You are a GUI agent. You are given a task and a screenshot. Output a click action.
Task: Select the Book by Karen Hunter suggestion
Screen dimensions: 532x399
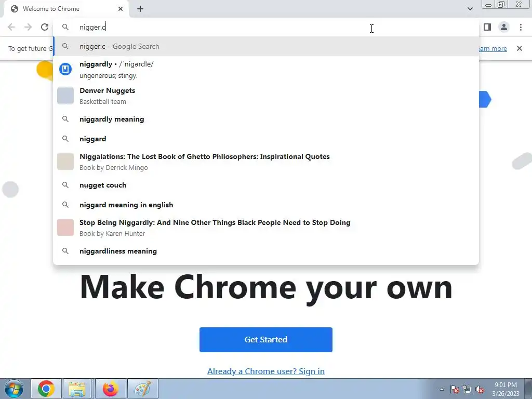(x=266, y=228)
